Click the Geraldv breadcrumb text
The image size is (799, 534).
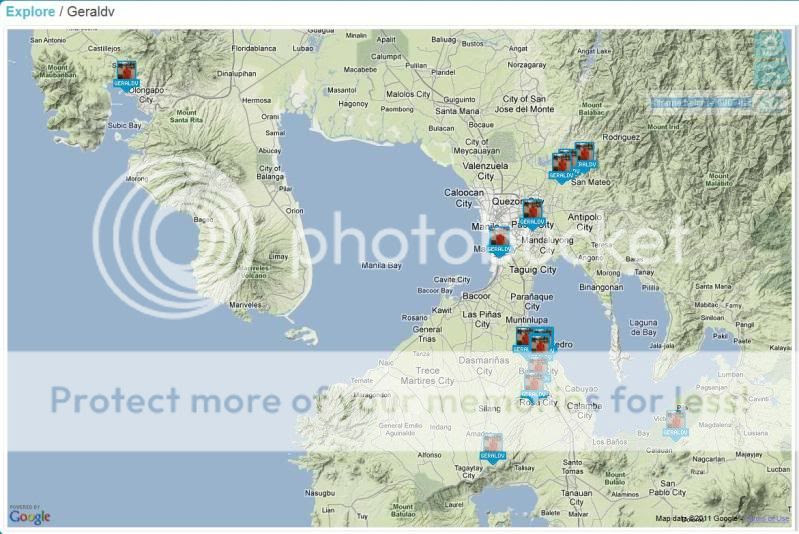pos(91,11)
